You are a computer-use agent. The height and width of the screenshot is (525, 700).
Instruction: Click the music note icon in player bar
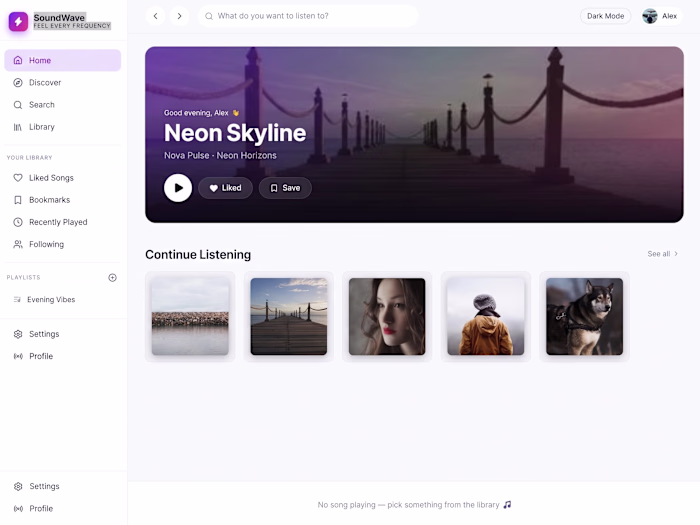(507, 504)
